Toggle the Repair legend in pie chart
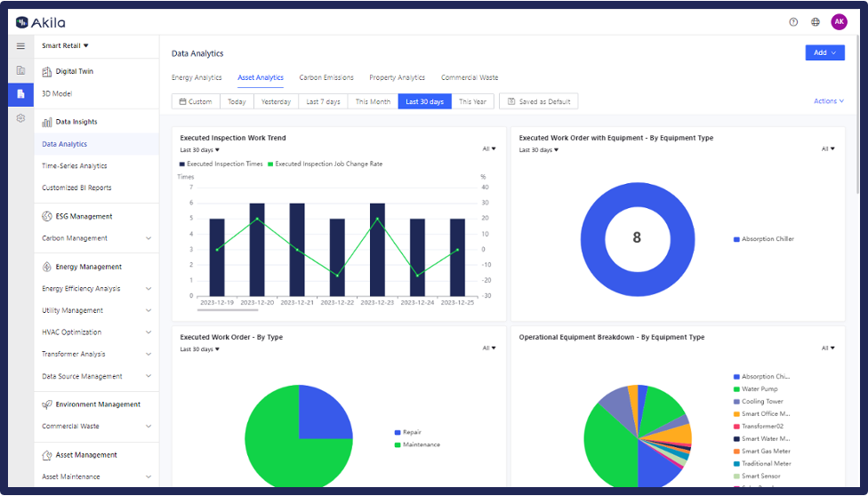The image size is (868, 496). click(x=408, y=432)
